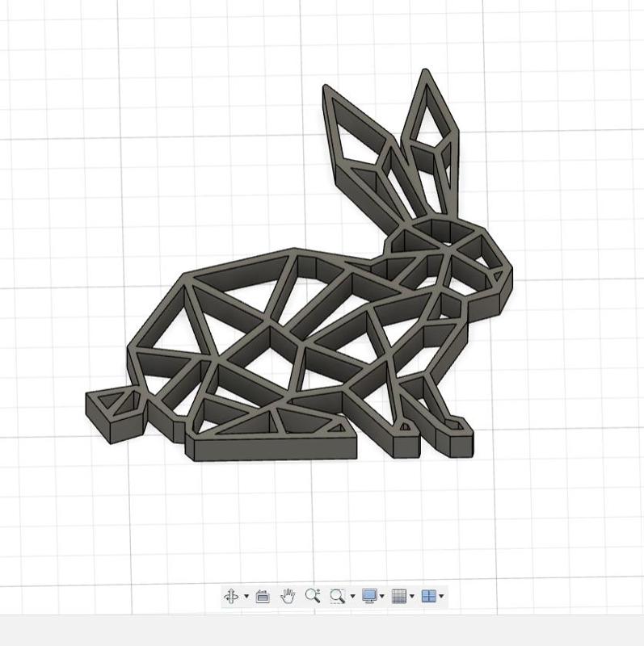The width and height of the screenshot is (644, 646).
Task: Expand the Display Settings dropdown arrow
Action: pos(381,596)
